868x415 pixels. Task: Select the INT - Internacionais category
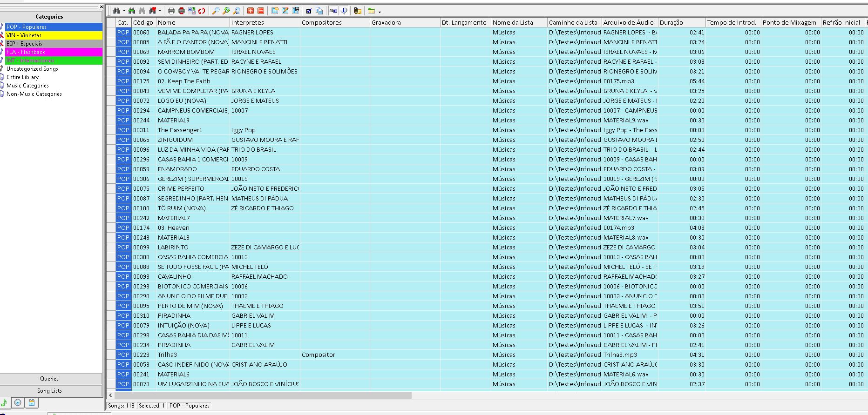(x=54, y=60)
